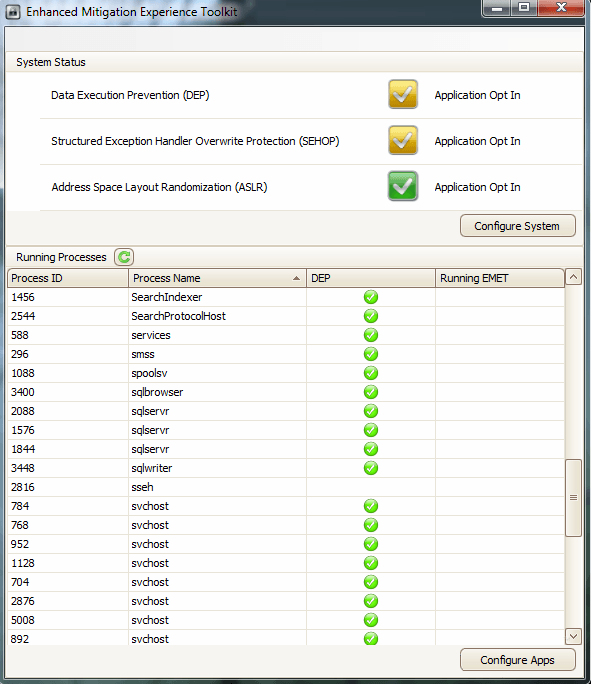The width and height of the screenshot is (591, 684).
Task: Click DEP check icon for sqlservr 1844
Action: tap(371, 449)
